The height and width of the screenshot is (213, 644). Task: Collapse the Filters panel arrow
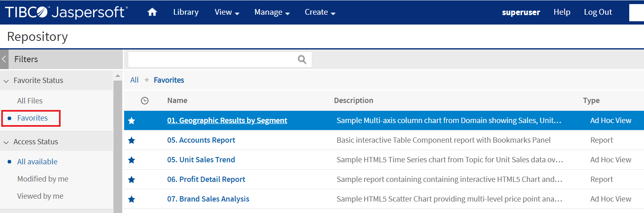[4, 59]
